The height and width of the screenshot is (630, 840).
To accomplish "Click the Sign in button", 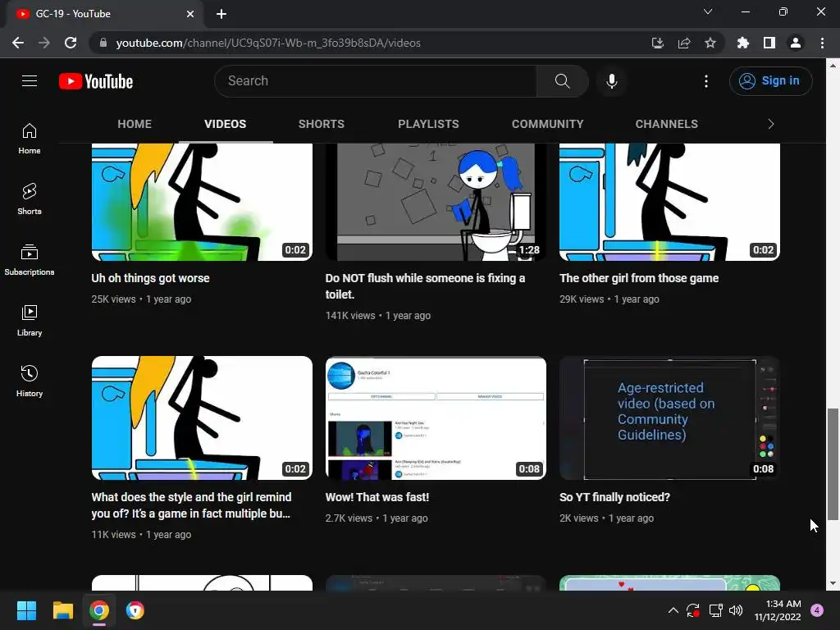I will tap(770, 81).
